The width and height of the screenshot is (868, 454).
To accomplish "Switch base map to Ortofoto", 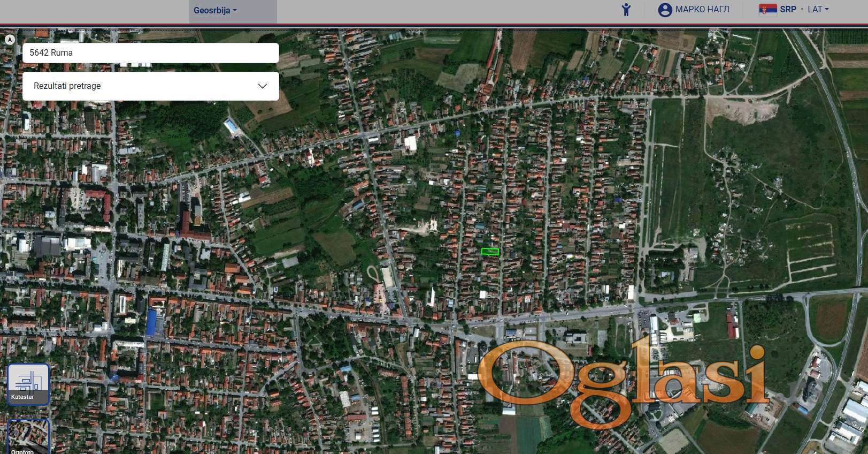I will (28, 437).
